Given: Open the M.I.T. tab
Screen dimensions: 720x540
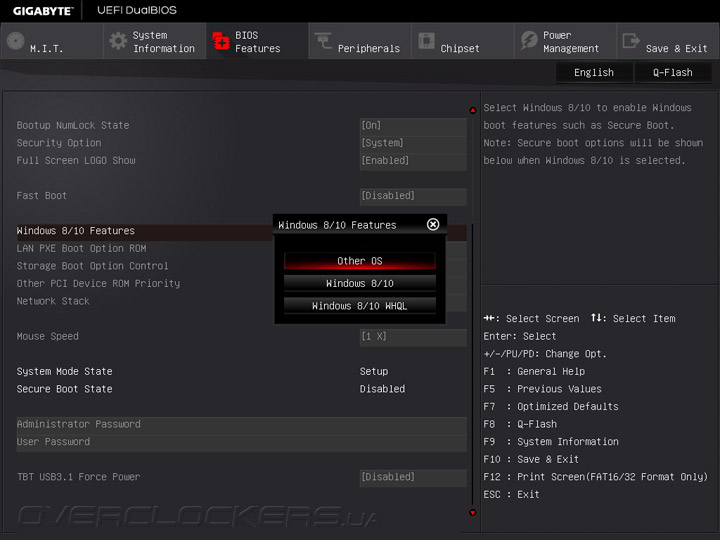Looking at the screenshot, I should [x=51, y=41].
